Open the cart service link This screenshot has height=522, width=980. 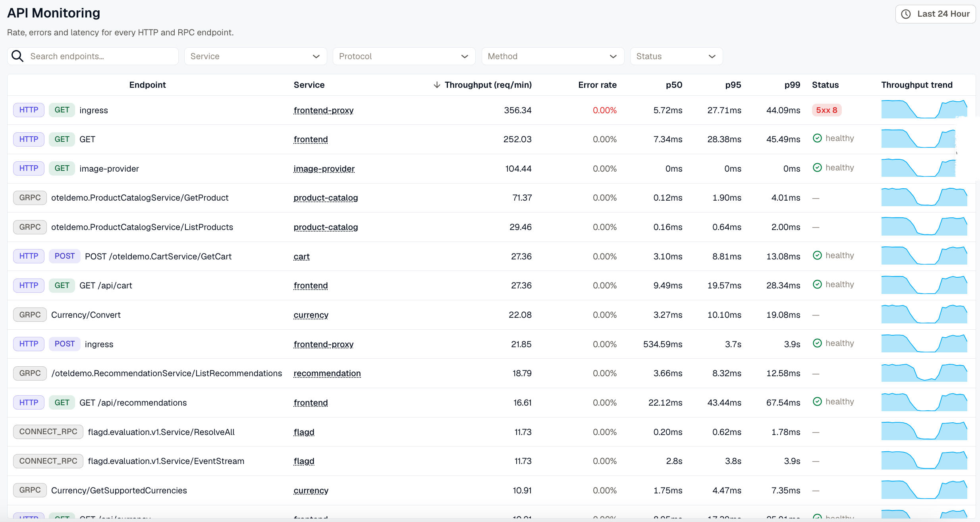point(301,257)
